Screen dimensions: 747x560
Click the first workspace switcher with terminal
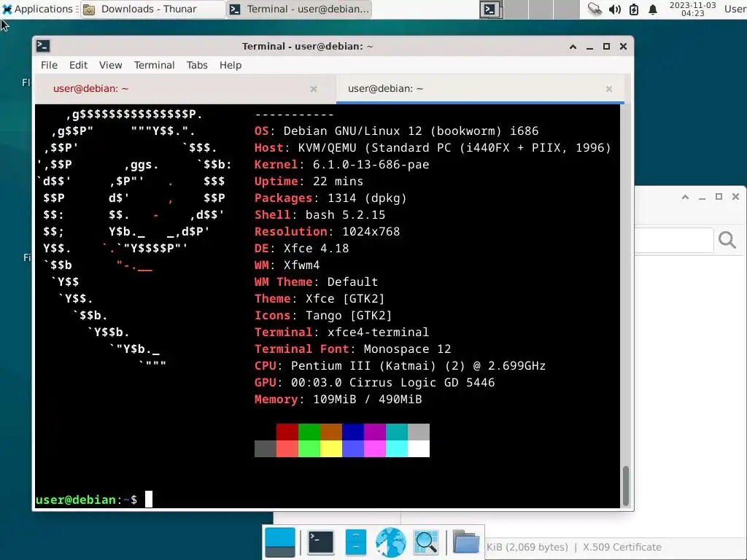[x=491, y=9]
